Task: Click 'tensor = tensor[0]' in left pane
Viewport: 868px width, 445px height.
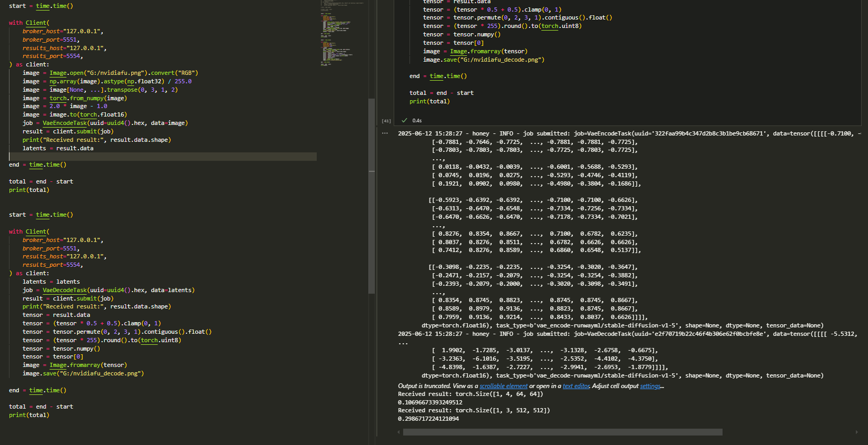Action: point(53,356)
